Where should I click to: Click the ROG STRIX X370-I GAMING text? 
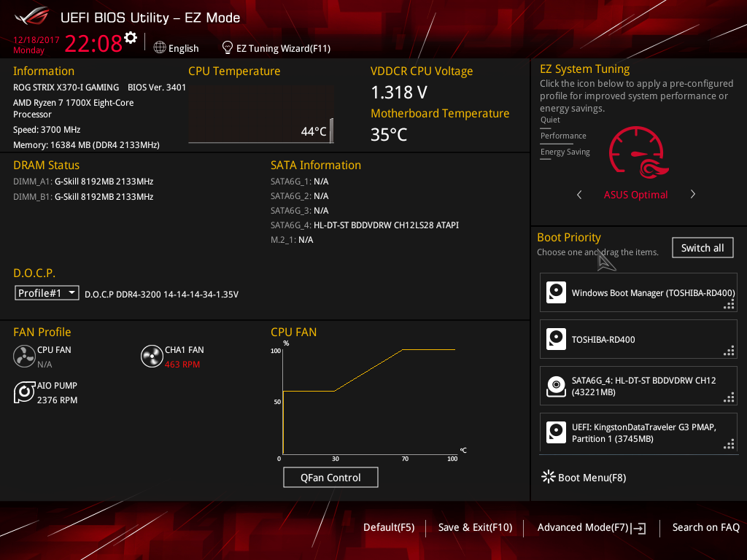(66, 87)
